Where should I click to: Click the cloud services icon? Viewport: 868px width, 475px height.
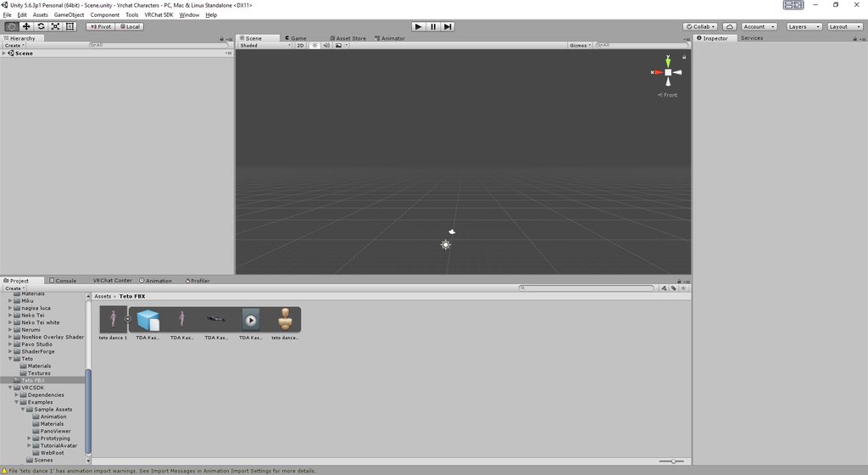[x=730, y=26]
